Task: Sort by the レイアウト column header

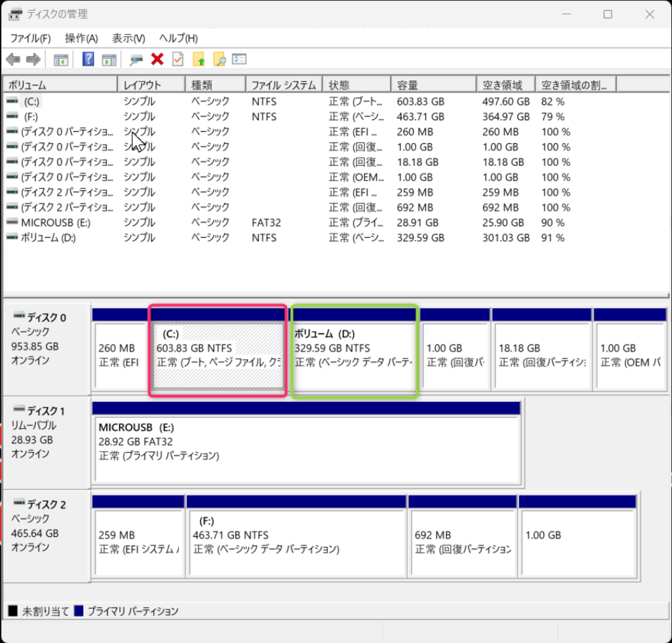Action: click(152, 85)
